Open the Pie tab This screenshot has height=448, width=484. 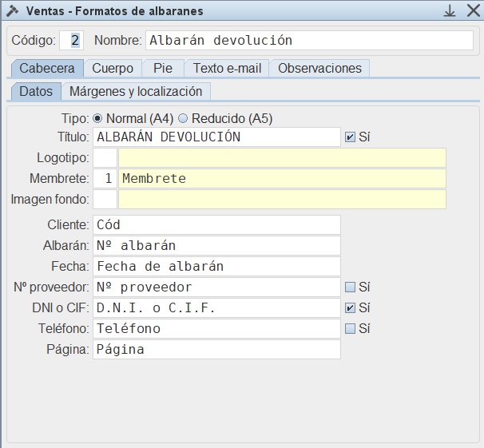163,68
